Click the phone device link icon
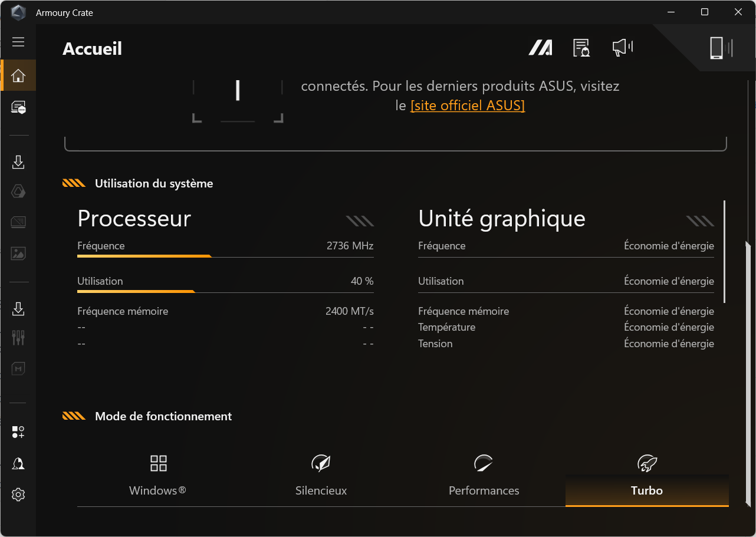Screen dimensions: 756x537 [x=721, y=48]
